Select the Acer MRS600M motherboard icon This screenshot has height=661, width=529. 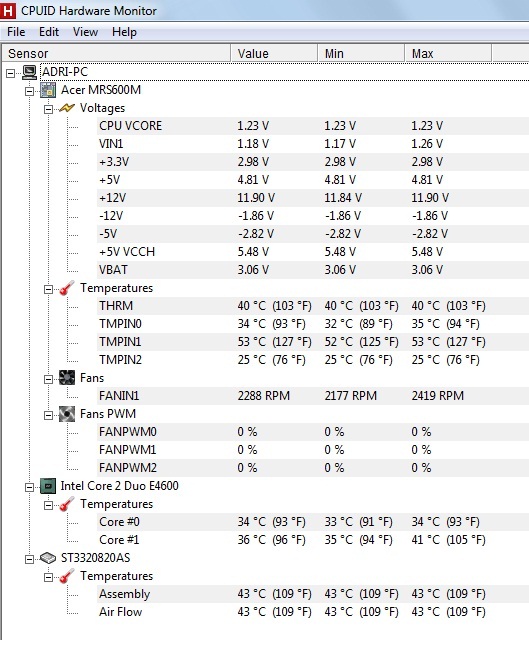(48, 90)
